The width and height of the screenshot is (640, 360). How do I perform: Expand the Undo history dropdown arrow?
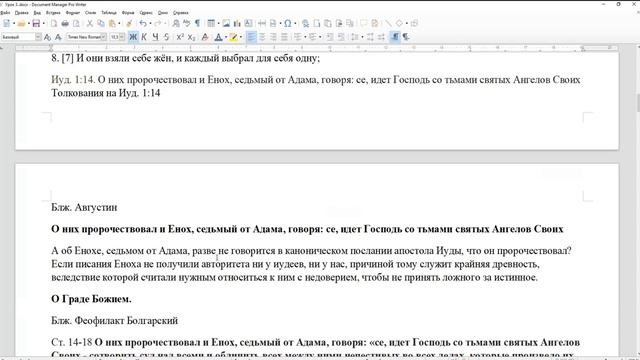pyautogui.click(x=150, y=24)
